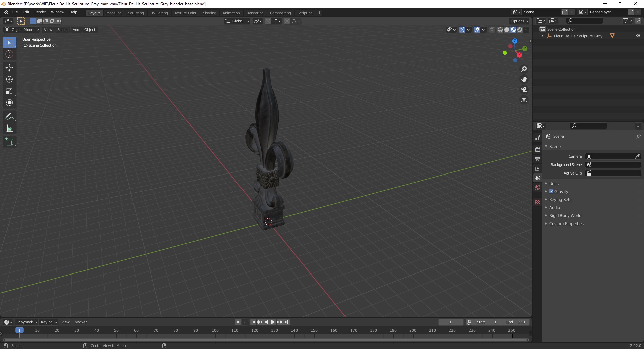
Task: Hide Fleur_De_Lis_Sculpture_Gray in viewport
Action: 638,36
